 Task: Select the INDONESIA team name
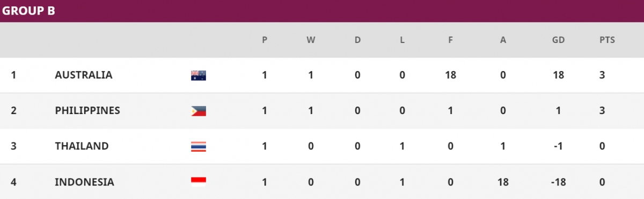coord(84,182)
